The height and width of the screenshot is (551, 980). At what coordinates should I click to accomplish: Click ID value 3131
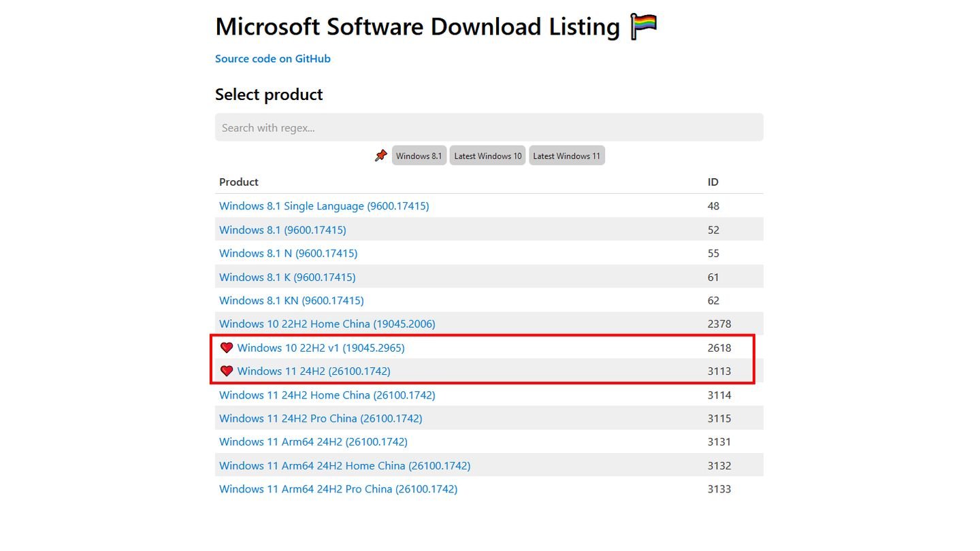tap(719, 442)
